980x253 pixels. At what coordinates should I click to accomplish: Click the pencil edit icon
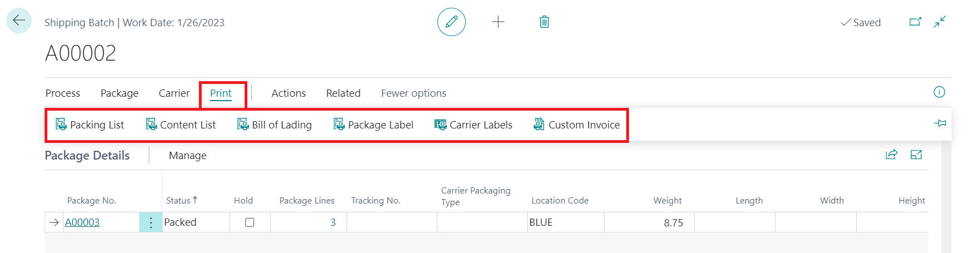point(451,22)
